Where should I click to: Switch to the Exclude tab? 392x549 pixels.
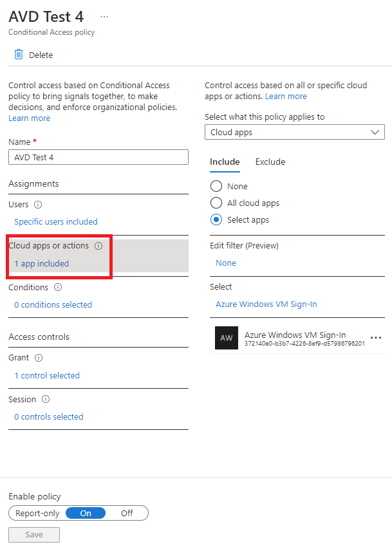click(x=270, y=162)
